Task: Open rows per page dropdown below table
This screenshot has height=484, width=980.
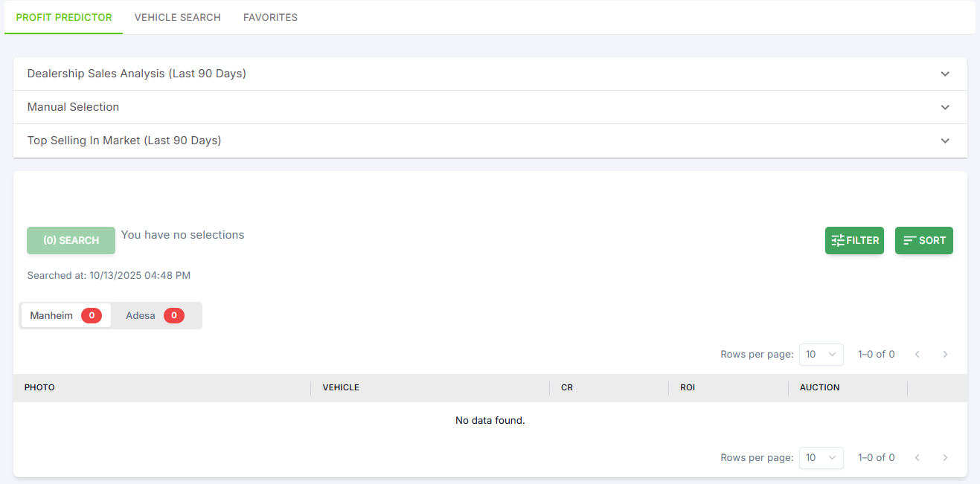Action: (821, 458)
